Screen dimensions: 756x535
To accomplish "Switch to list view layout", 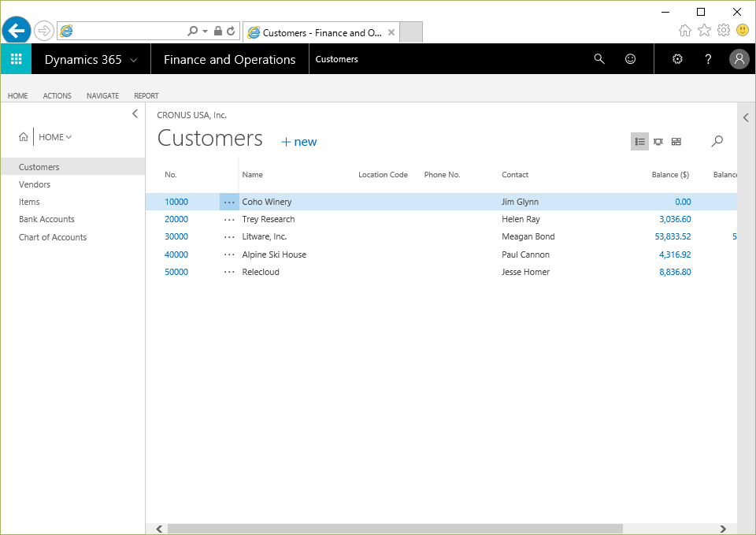I will click(x=639, y=141).
